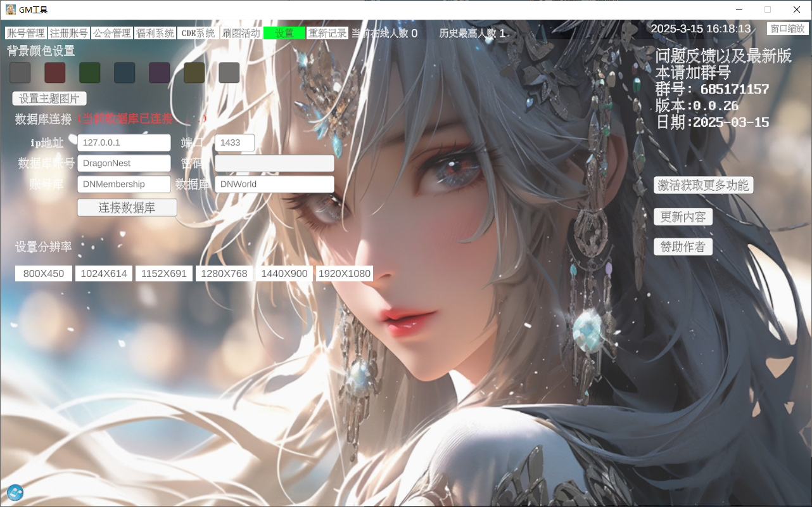Set resolution to 1280X768
Viewport: 812px width, 507px height.
click(x=224, y=274)
